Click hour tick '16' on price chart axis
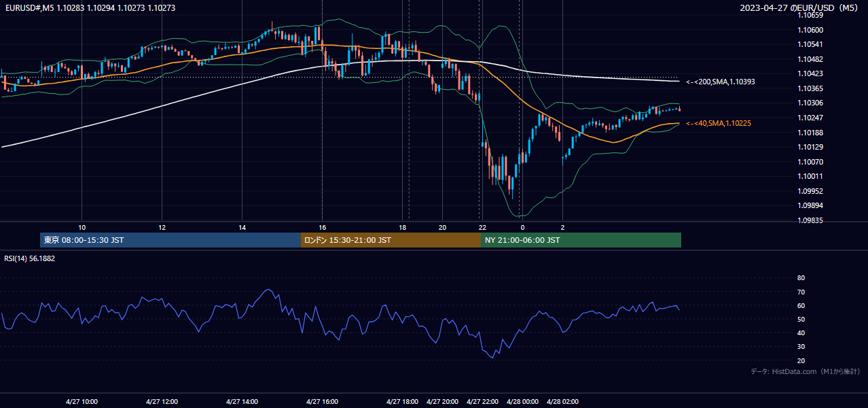 [322, 228]
